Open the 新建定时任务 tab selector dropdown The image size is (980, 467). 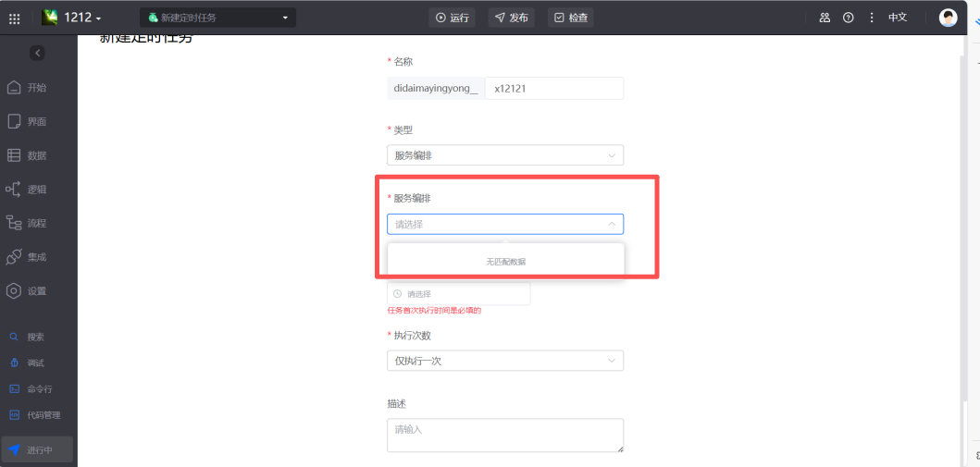[217, 18]
